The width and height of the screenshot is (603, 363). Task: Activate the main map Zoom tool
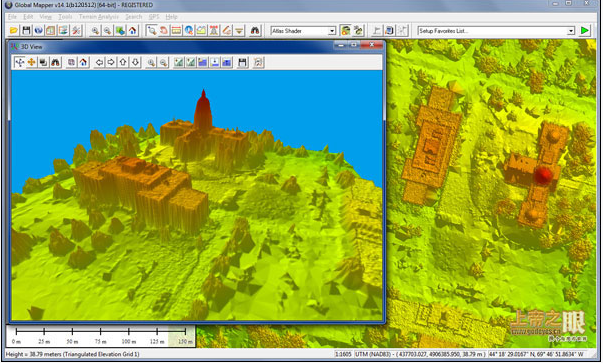[152, 30]
